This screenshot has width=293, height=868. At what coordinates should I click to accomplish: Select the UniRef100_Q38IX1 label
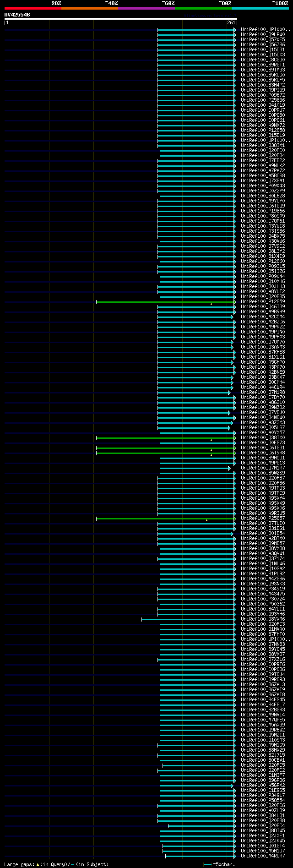tap(263, 146)
